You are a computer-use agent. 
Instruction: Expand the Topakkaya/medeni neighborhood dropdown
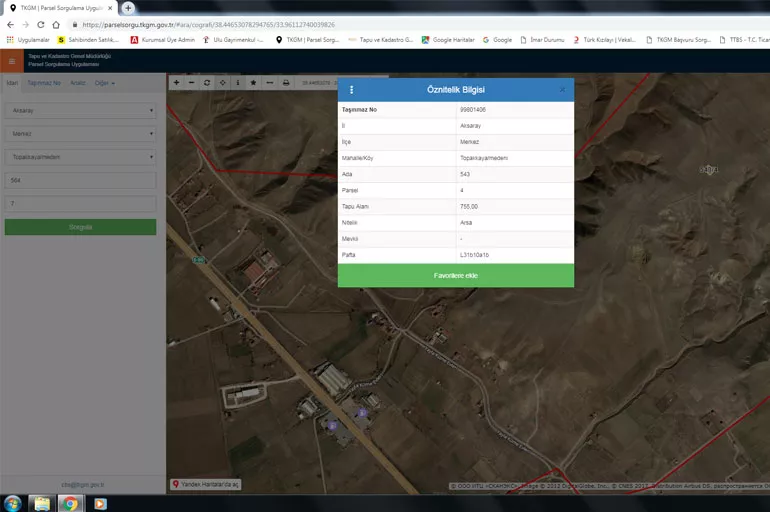80,157
